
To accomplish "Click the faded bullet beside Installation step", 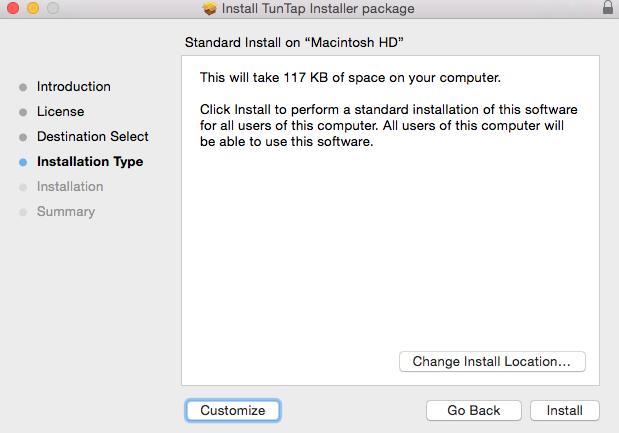I will point(23,187).
